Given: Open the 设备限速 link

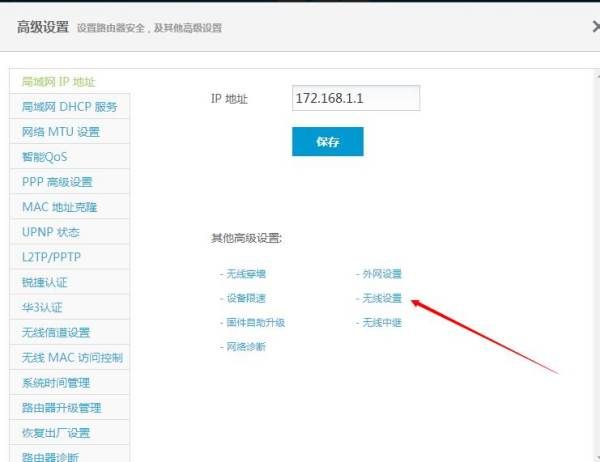Looking at the screenshot, I should pos(246,298).
